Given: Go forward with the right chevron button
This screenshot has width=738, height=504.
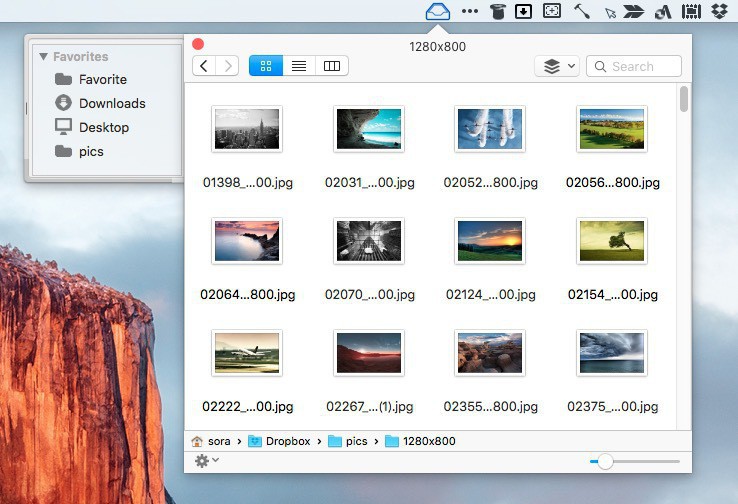Looking at the screenshot, I should tap(227, 66).
